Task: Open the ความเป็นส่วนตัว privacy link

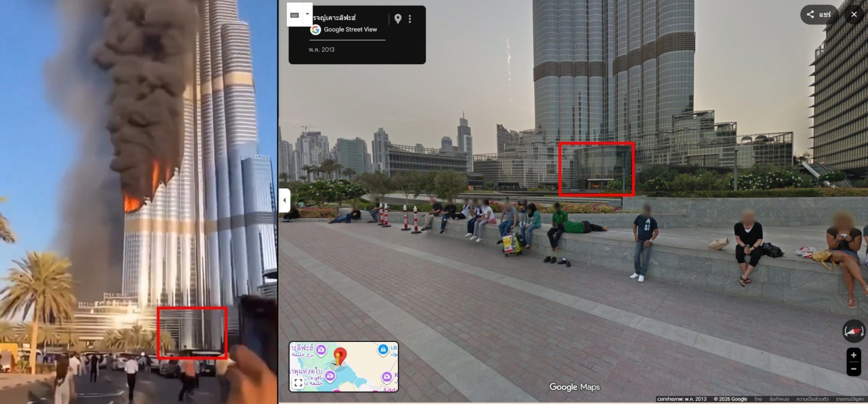Action: [812, 399]
